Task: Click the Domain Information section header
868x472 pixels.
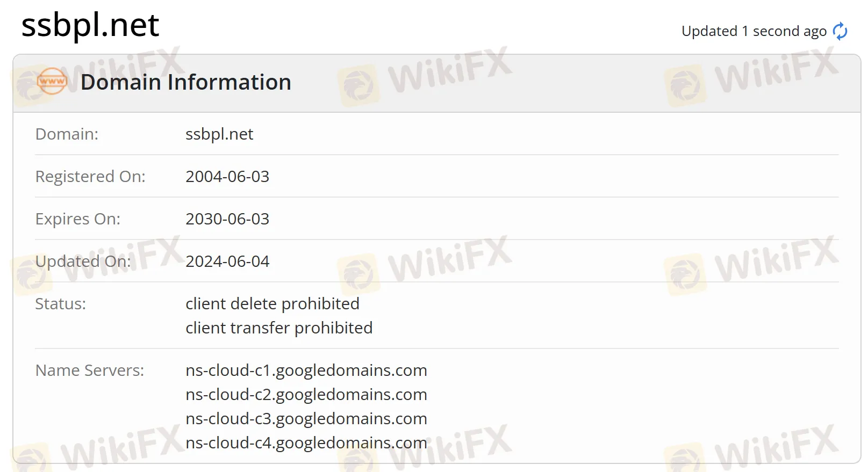Action: click(186, 82)
